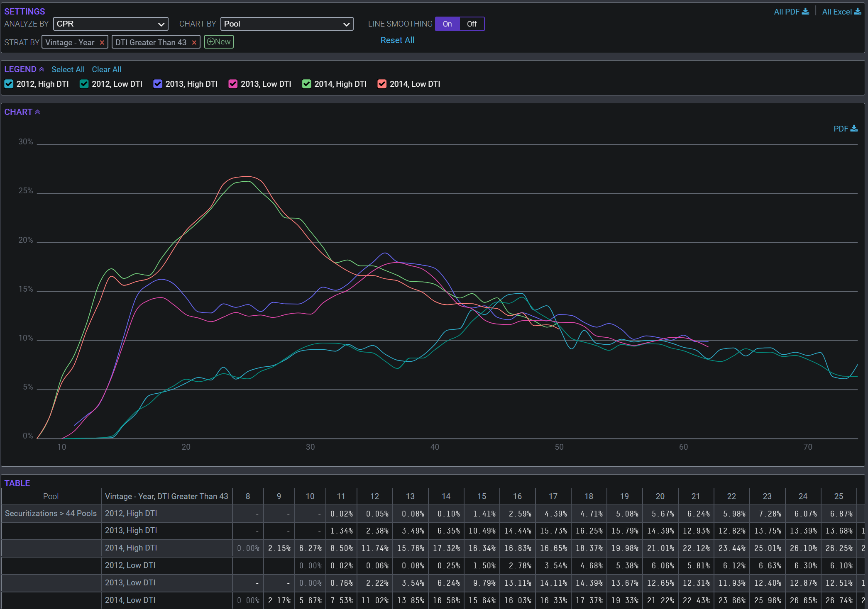The image size is (868, 609).
Task: Download All Excel export icon
Action: point(857,12)
